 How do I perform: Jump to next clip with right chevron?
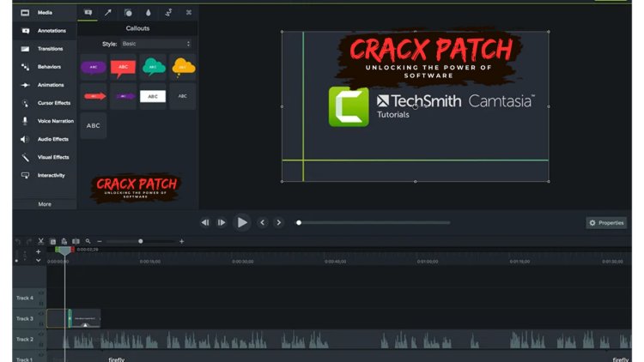[278, 223]
